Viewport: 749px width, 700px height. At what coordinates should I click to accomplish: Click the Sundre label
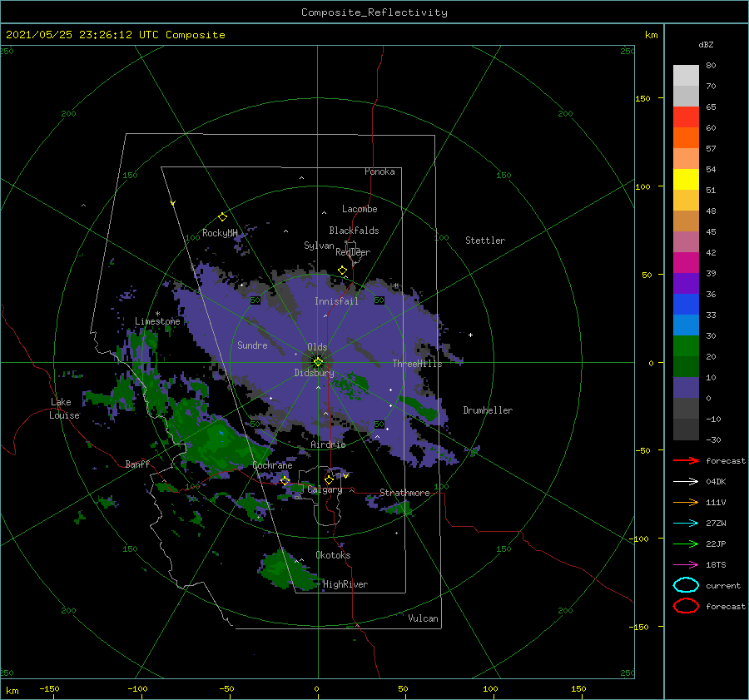point(252,345)
